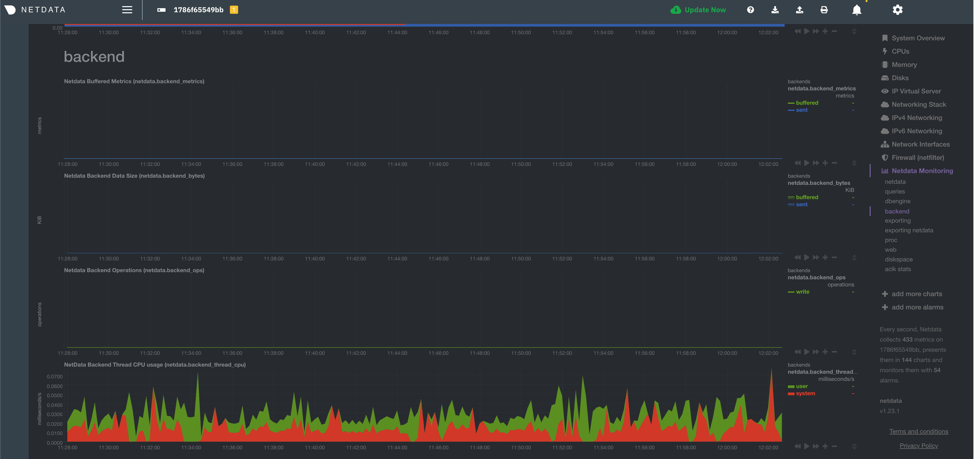The width and height of the screenshot is (980, 459).
Task: Click the yellow alarm count badge
Action: [x=234, y=10]
